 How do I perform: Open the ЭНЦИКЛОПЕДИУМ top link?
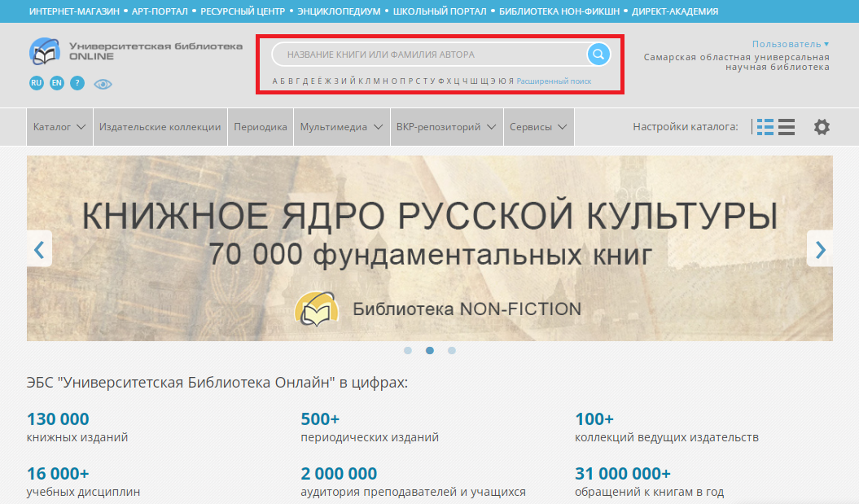[339, 11]
